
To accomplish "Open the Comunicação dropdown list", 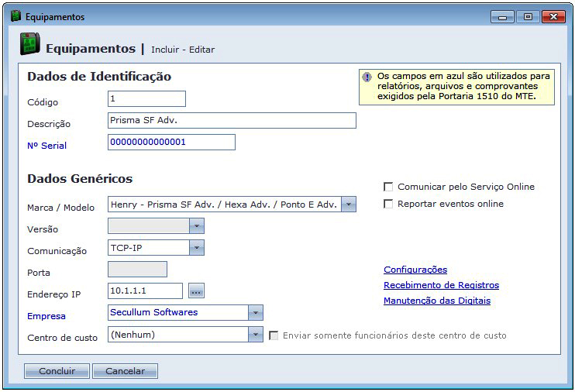I will click(x=197, y=248).
